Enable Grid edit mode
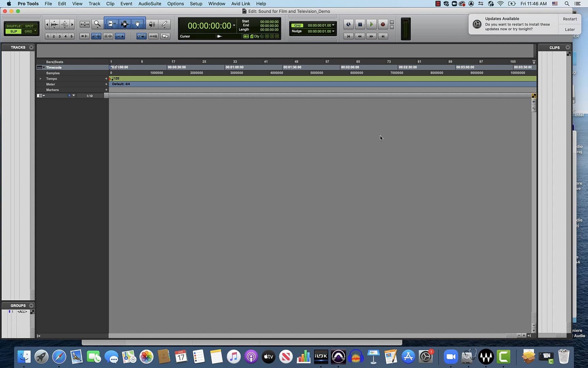This screenshot has height=368, width=588. (x=29, y=31)
